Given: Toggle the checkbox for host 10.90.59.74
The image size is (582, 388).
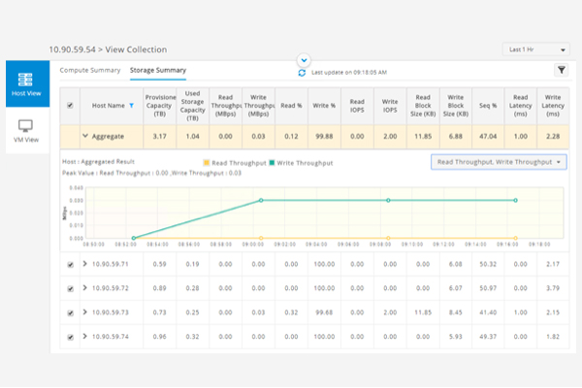Looking at the screenshot, I should pyautogui.click(x=70, y=337).
